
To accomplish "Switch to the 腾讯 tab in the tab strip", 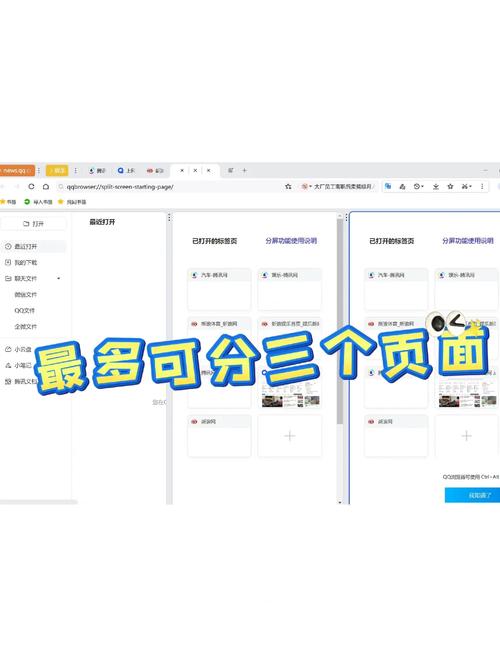I will [x=97, y=170].
